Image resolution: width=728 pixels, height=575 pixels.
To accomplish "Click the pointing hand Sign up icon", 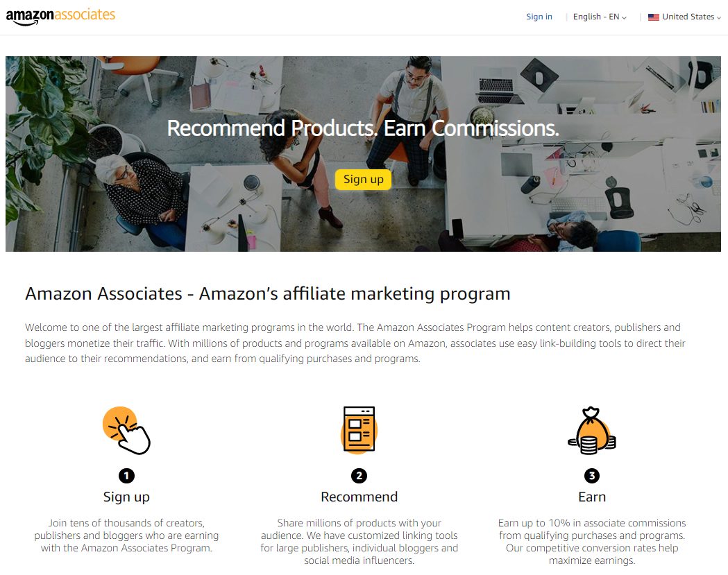I will point(126,430).
